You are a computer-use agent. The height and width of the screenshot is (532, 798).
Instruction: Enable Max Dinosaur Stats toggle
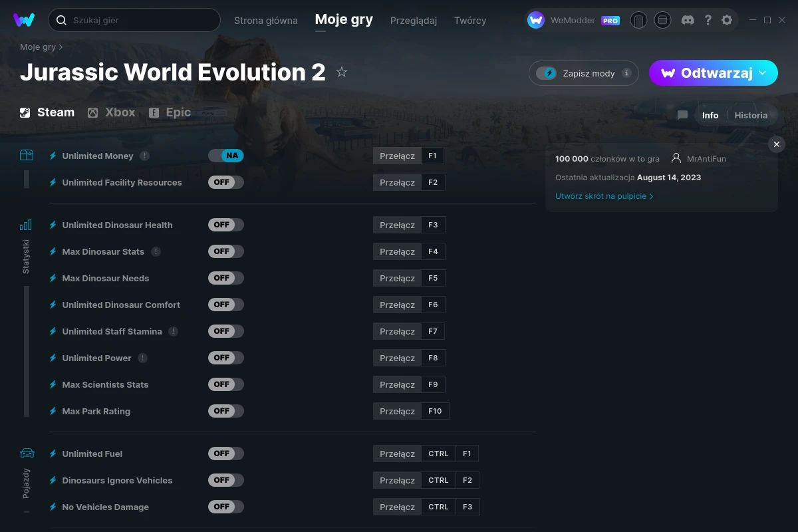point(226,251)
